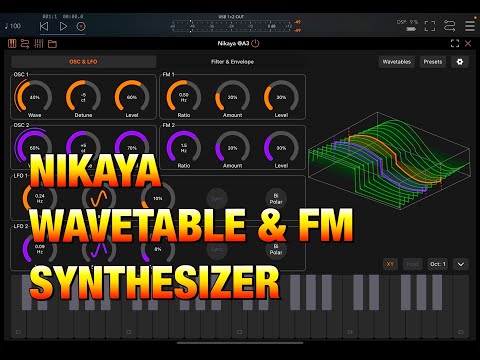Expand the keyboard options chevron
The width and height of the screenshot is (480, 360).
(x=461, y=264)
